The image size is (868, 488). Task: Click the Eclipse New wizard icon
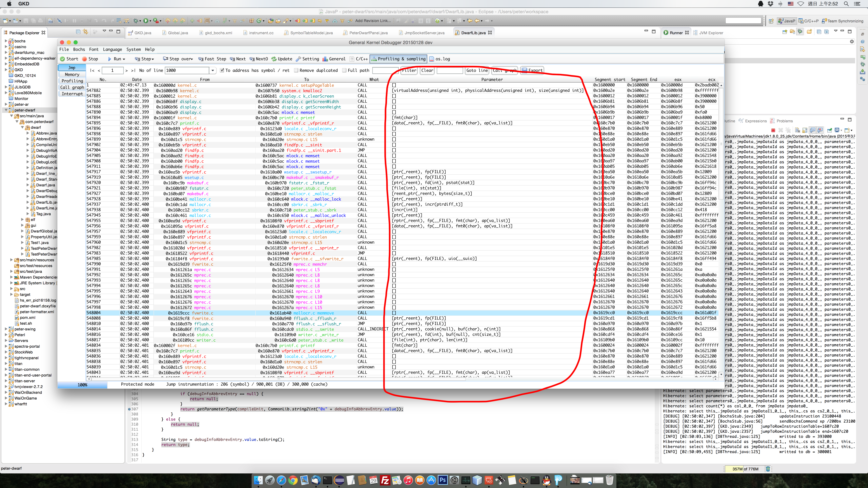(6, 21)
